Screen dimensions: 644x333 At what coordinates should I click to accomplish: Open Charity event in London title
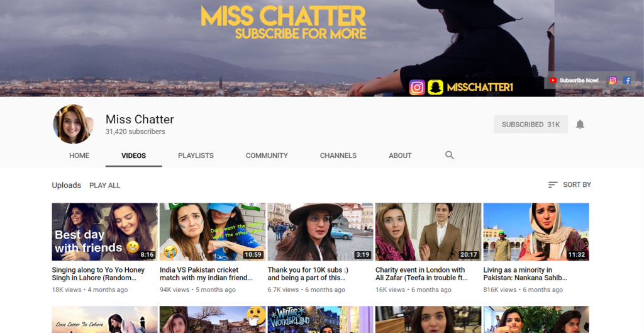pos(421,274)
